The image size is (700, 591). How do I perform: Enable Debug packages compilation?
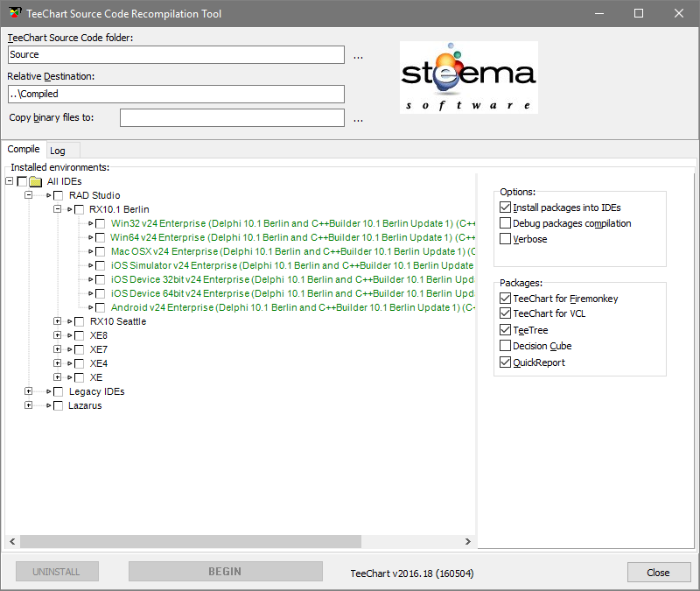pyautogui.click(x=505, y=223)
